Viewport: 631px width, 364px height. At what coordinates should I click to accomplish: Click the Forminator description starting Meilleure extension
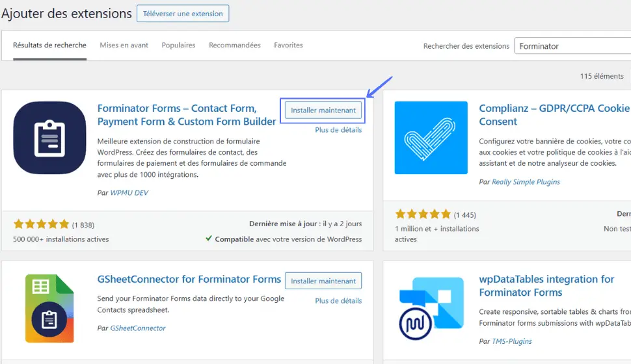(192, 158)
